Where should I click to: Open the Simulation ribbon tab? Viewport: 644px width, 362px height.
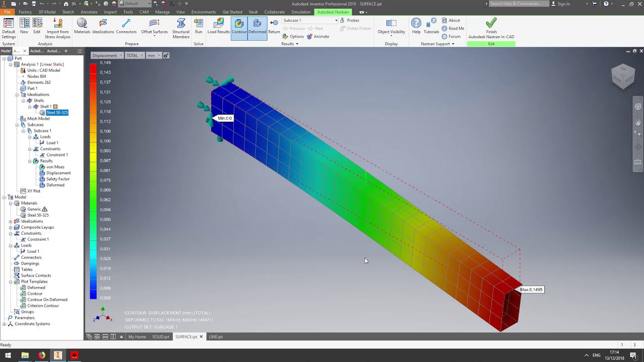click(x=301, y=12)
